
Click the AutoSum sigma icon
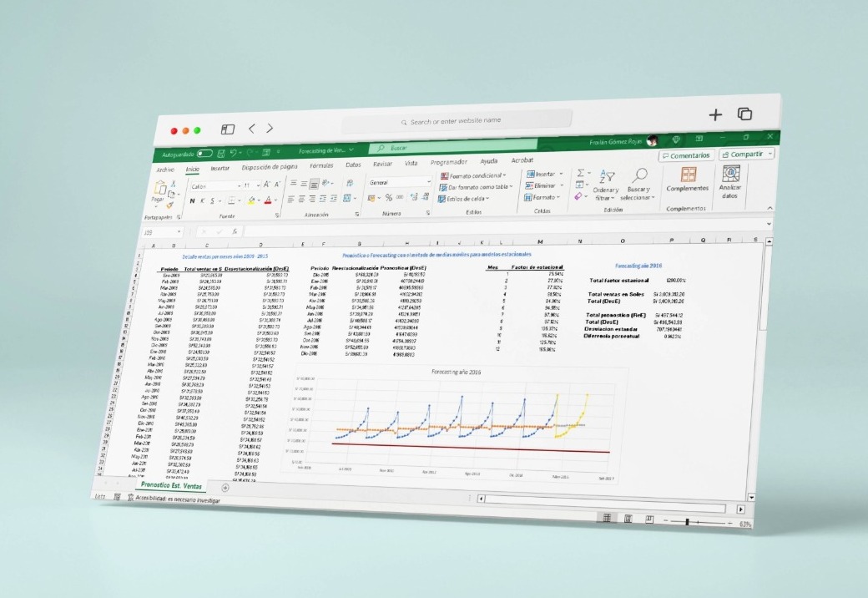582,172
